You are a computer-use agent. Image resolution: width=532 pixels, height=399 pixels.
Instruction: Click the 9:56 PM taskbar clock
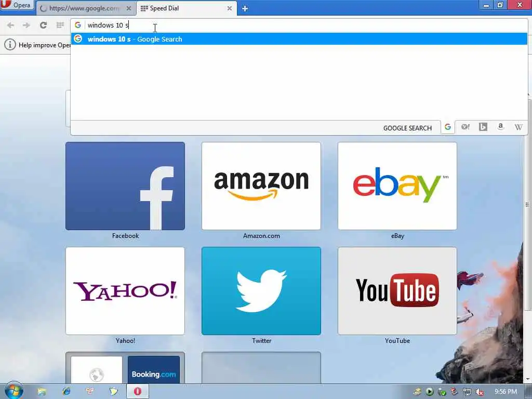(x=506, y=392)
